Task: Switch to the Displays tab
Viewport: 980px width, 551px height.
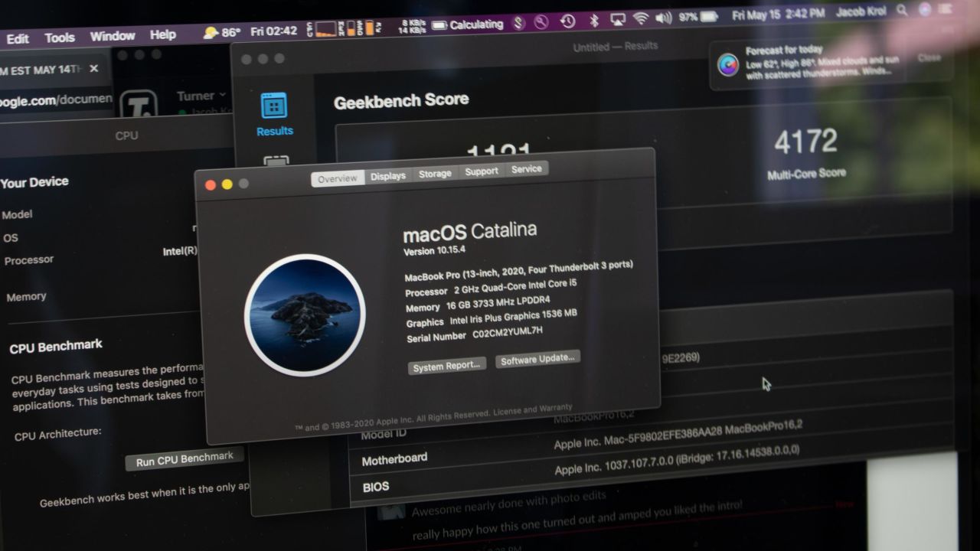Action: (388, 176)
